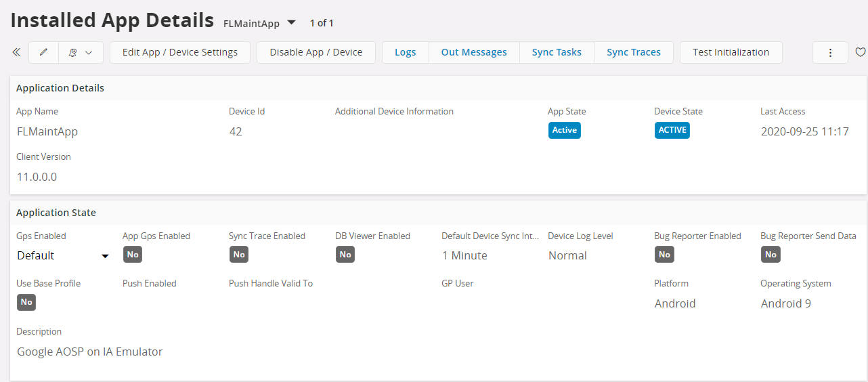Expand the Gps Enabled Default dropdown
The width and height of the screenshot is (868, 382).
click(63, 255)
